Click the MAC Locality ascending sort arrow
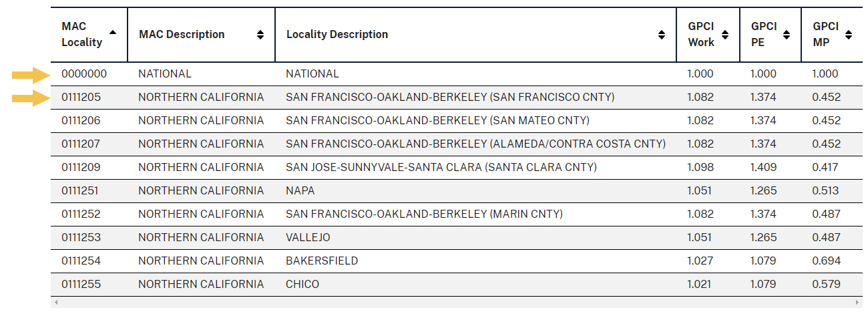Image resolution: width=868 pixels, height=312 pixels. pyautogui.click(x=113, y=32)
